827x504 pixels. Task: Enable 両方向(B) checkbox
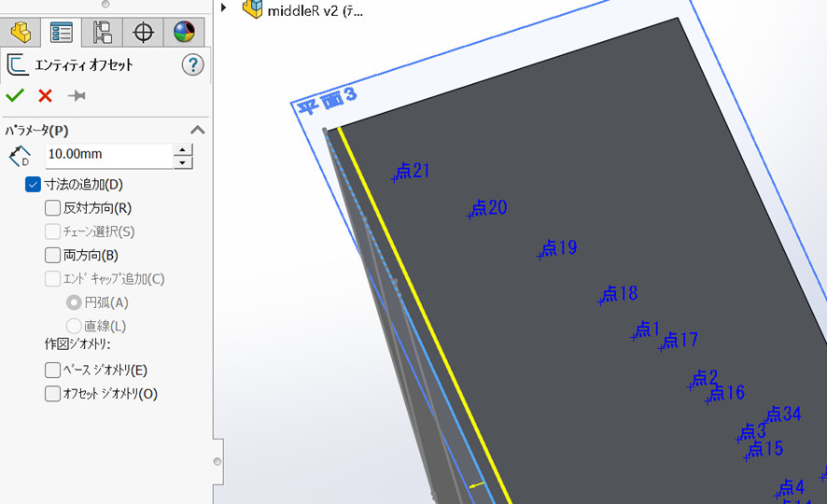coord(52,255)
